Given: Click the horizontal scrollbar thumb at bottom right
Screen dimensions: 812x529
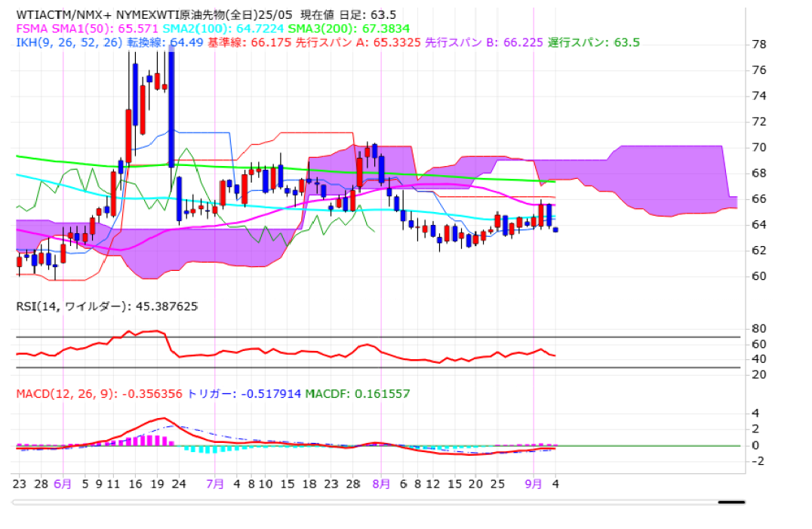Looking at the screenshot, I should [x=731, y=502].
